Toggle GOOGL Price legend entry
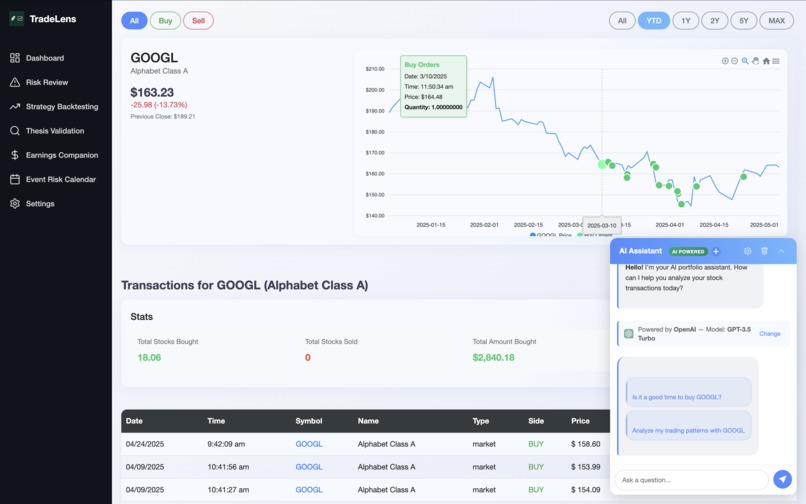 point(551,235)
